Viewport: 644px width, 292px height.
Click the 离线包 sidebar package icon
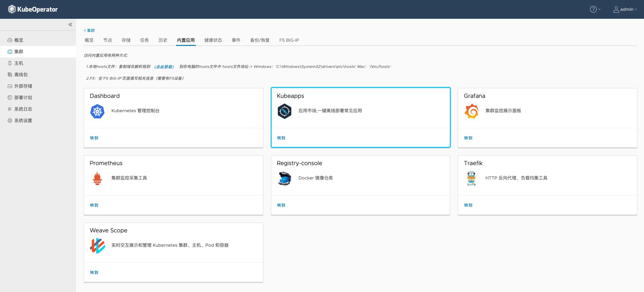(10, 75)
